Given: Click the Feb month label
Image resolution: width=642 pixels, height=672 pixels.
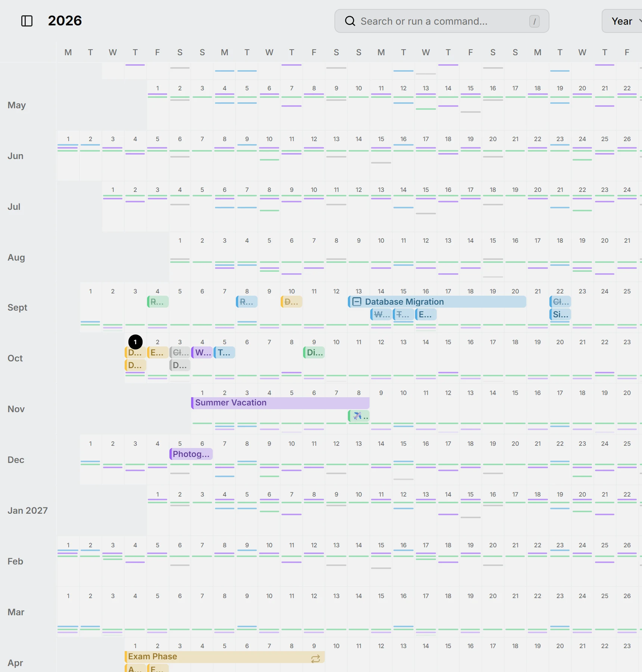Looking at the screenshot, I should tap(15, 561).
